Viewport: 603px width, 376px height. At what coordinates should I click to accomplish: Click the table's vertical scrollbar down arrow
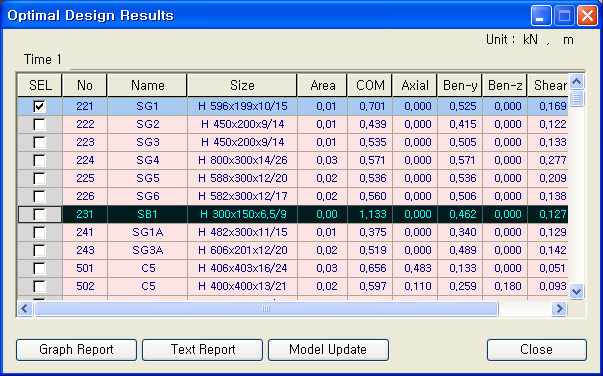[x=576, y=291]
